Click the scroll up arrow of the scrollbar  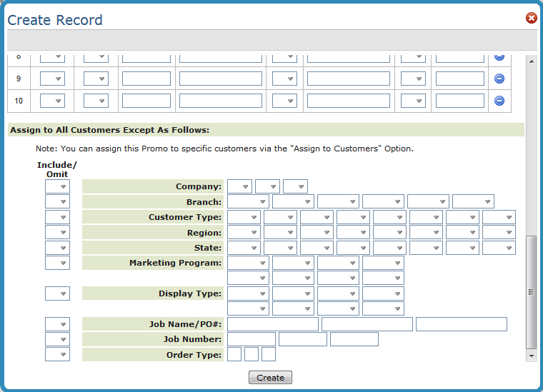pyautogui.click(x=531, y=62)
